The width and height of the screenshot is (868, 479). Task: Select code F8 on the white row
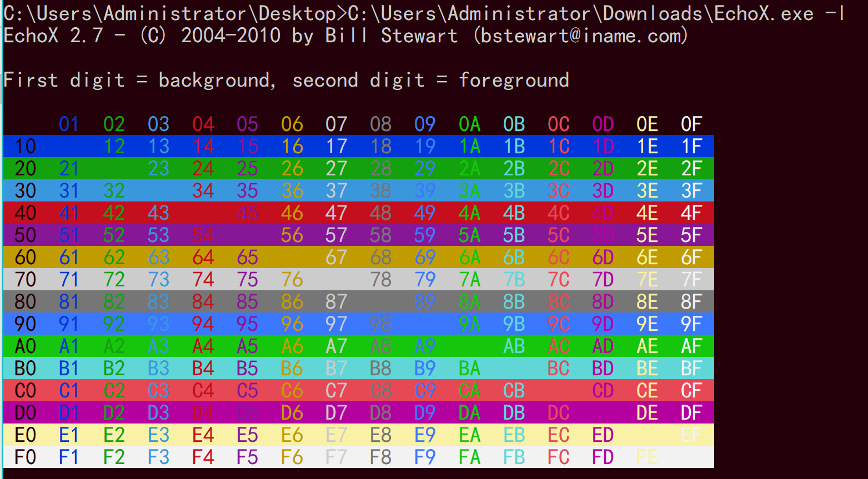tap(380, 457)
